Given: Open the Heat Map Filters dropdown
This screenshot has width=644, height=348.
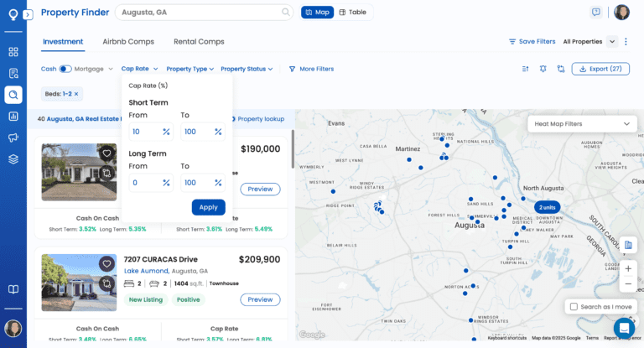Looking at the screenshot, I should click(581, 124).
